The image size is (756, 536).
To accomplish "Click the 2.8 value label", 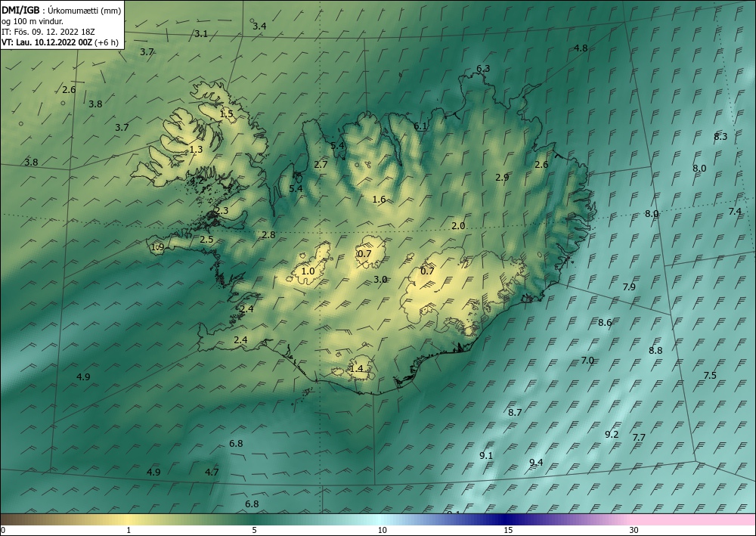I will coord(268,235).
